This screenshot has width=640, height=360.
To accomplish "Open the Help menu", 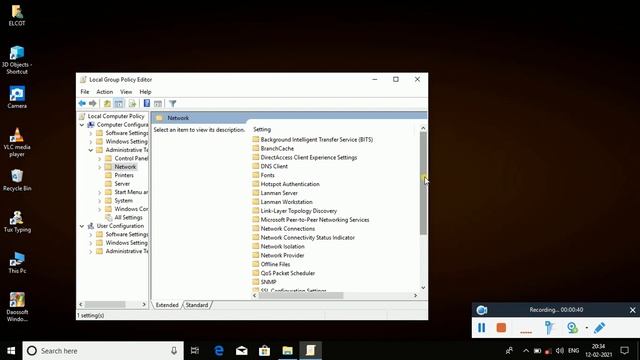I will 145,92.
